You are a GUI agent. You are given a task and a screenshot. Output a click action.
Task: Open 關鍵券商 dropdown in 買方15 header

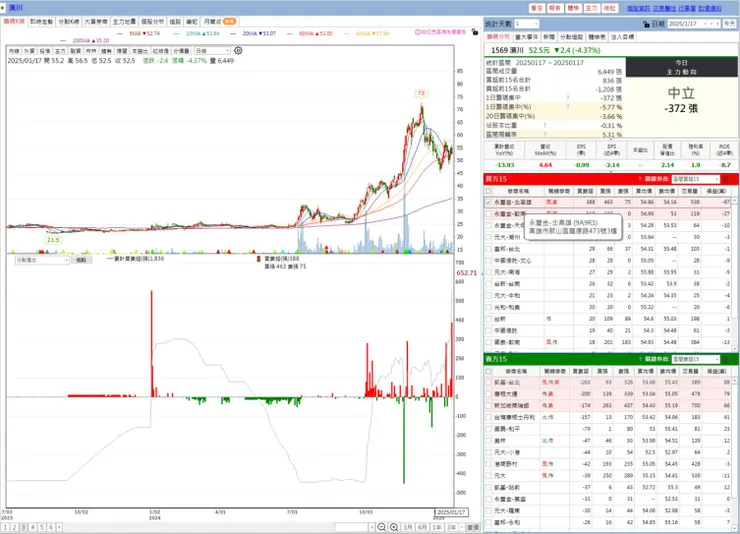click(x=695, y=179)
